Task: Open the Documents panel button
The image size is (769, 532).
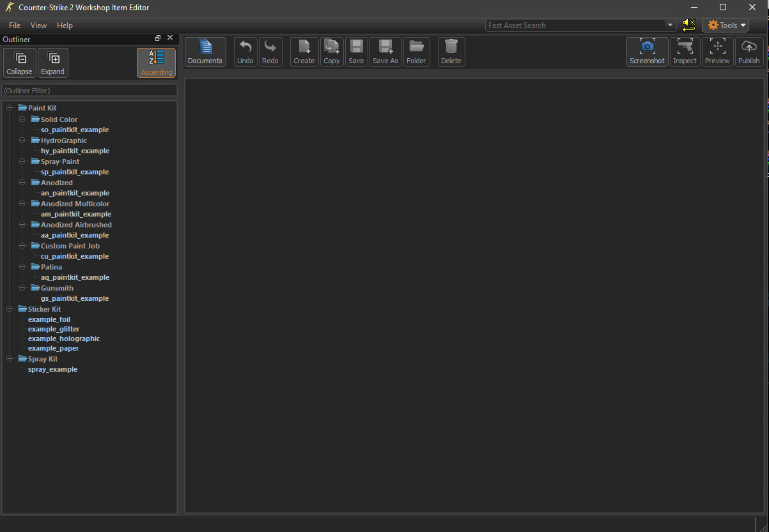Action: 205,52
